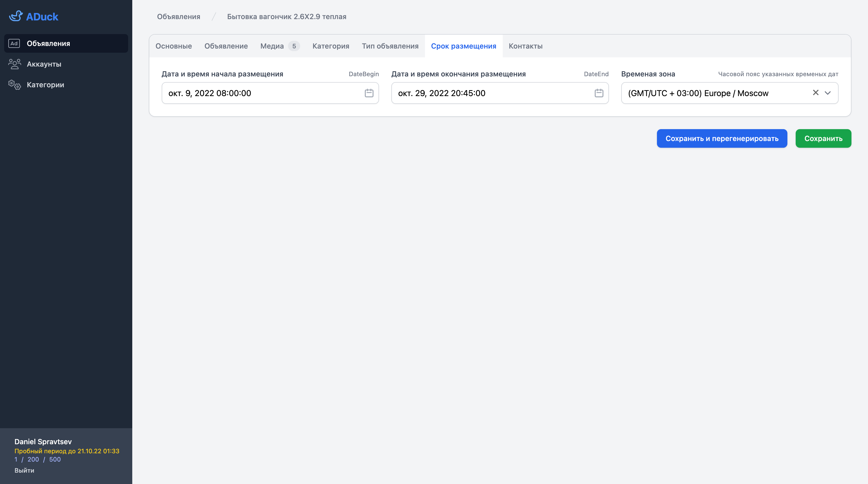Click the people icon for Аккаунты

(x=14, y=64)
